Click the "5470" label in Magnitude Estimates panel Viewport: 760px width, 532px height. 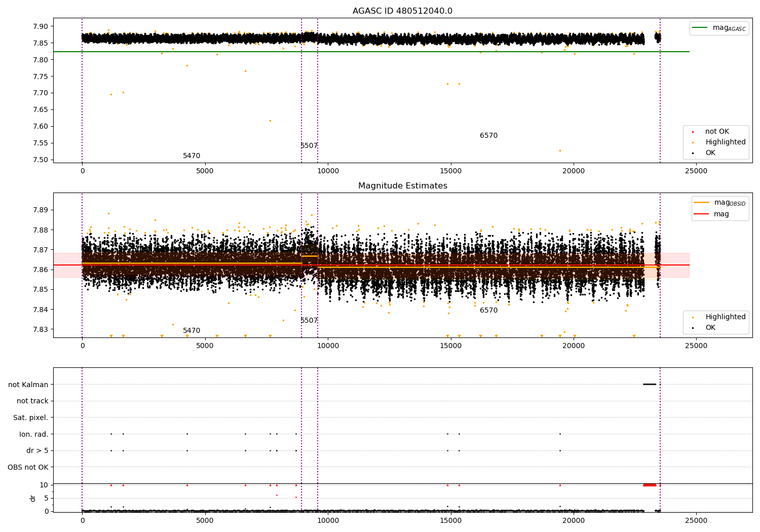coord(192,331)
